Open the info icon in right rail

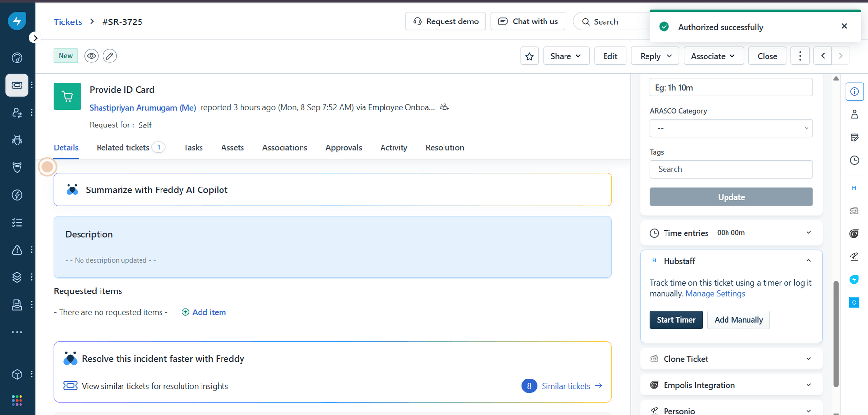click(854, 91)
